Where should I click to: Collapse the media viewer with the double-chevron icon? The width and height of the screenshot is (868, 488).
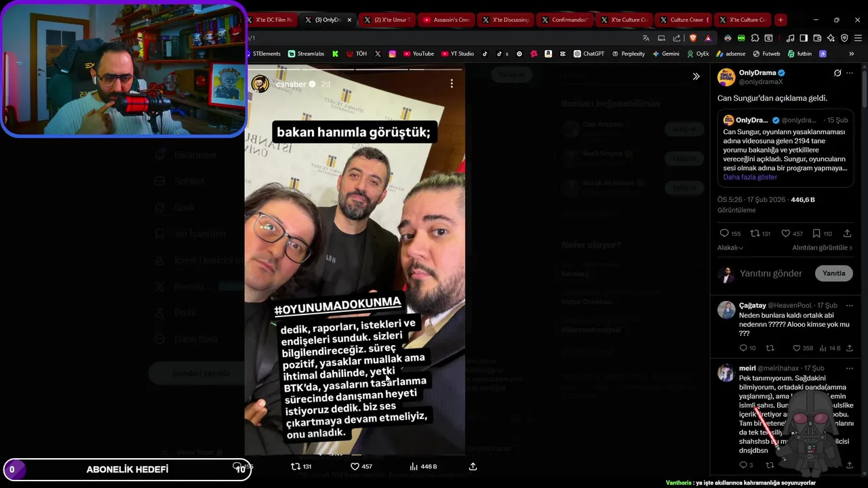(696, 77)
